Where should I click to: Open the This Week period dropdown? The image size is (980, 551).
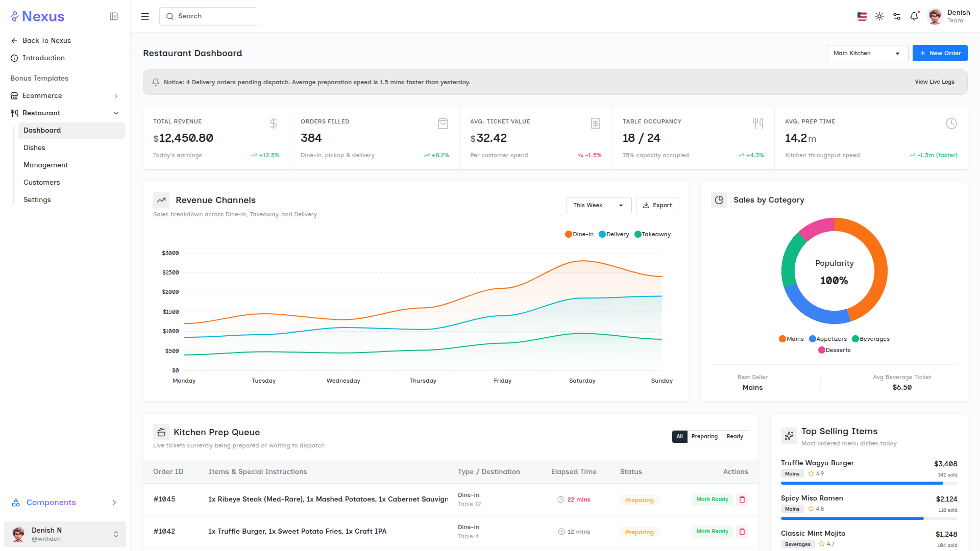(x=599, y=205)
